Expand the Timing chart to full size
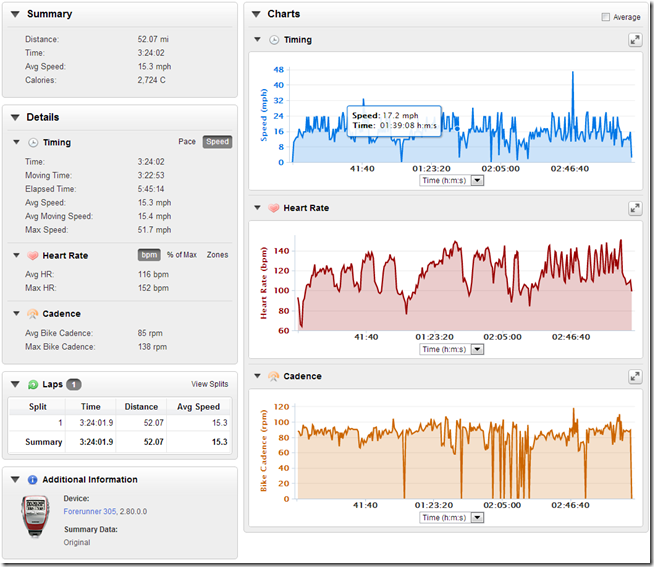This screenshot has height=567, width=654. (634, 40)
